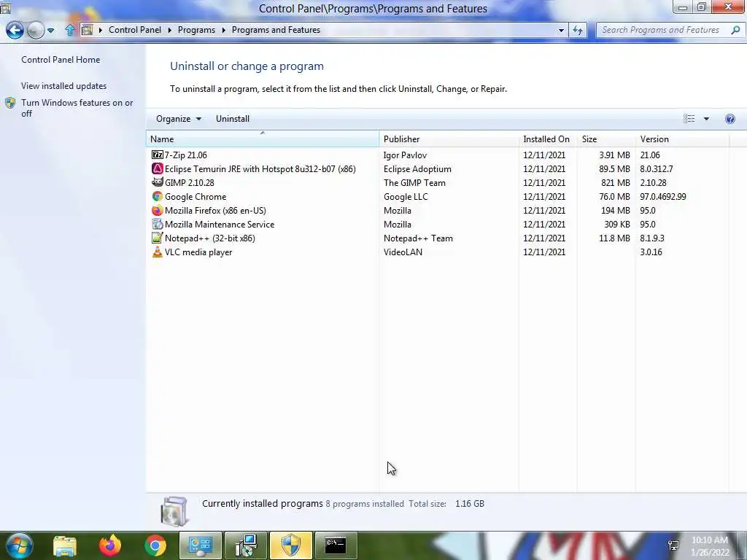Open Help with the question mark icon

(729, 119)
